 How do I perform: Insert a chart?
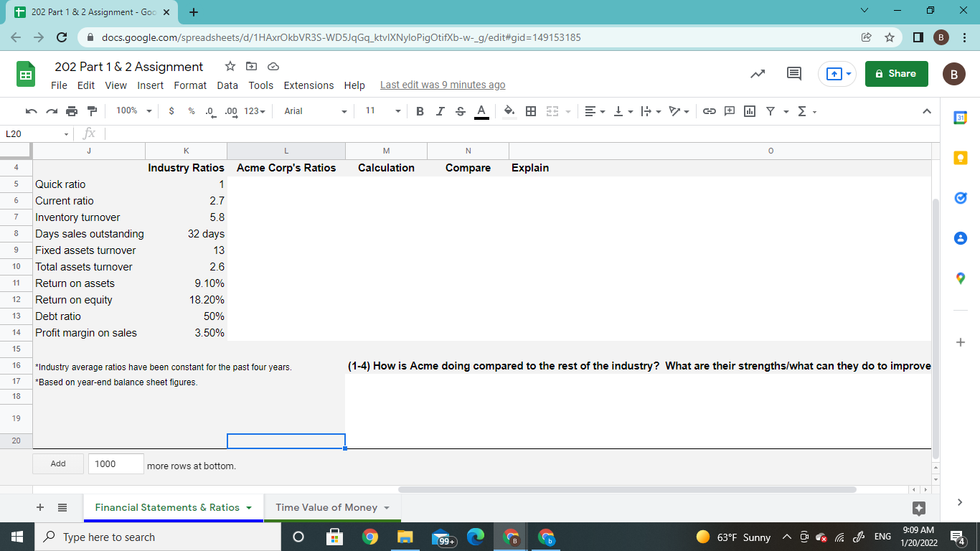point(750,111)
